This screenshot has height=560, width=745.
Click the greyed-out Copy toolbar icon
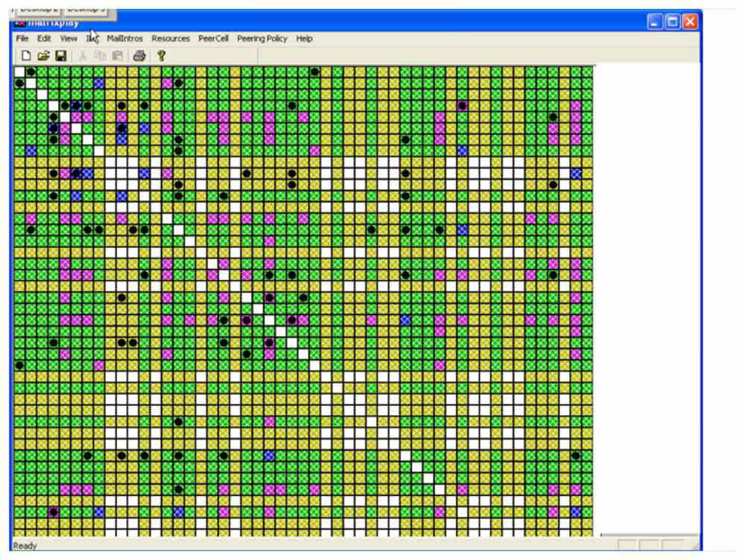(x=100, y=56)
